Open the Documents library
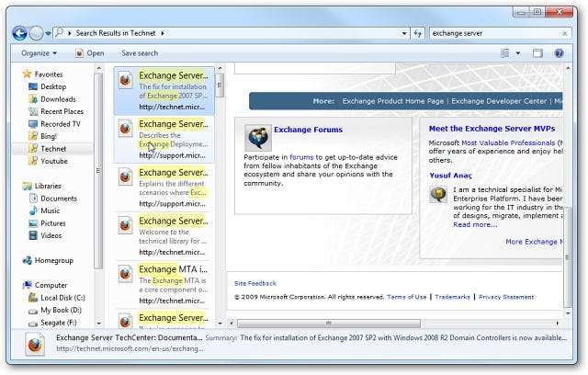The width and height of the screenshot is (588, 375). point(59,198)
